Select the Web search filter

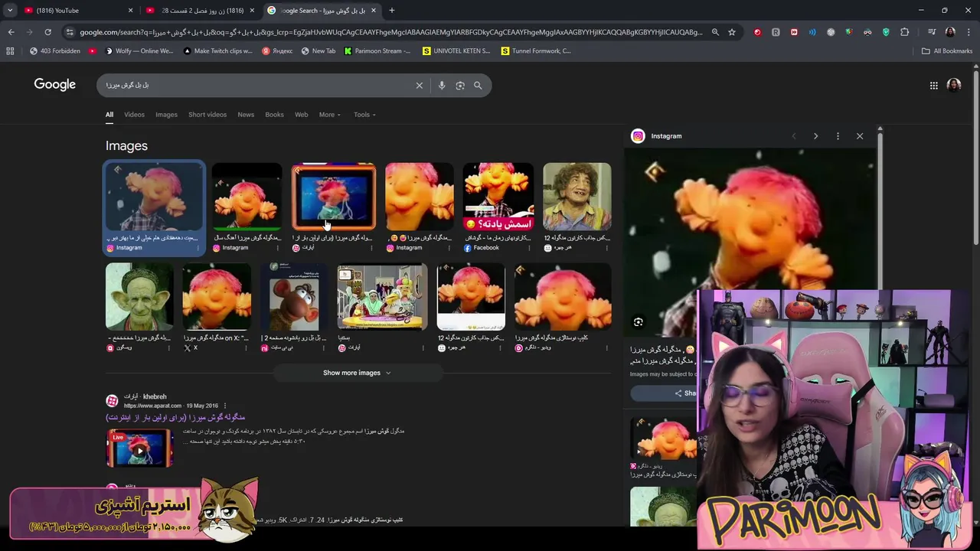pyautogui.click(x=302, y=115)
